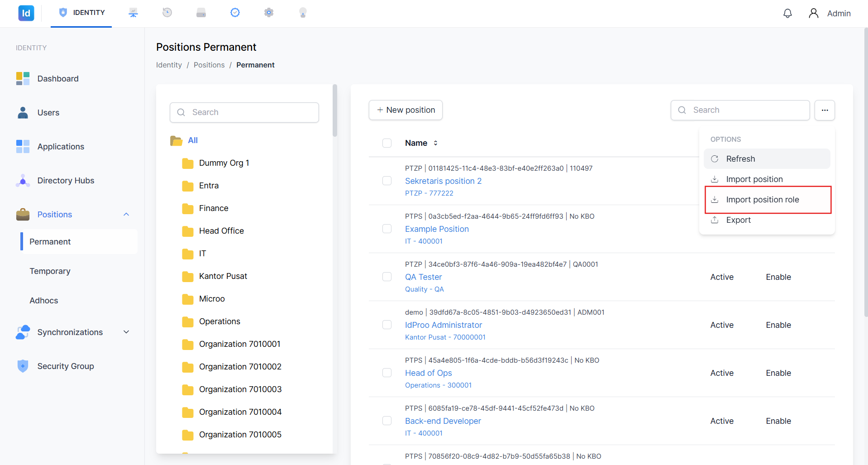Open the QA Tester link
Screen dimensions: 868x465
tap(423, 277)
